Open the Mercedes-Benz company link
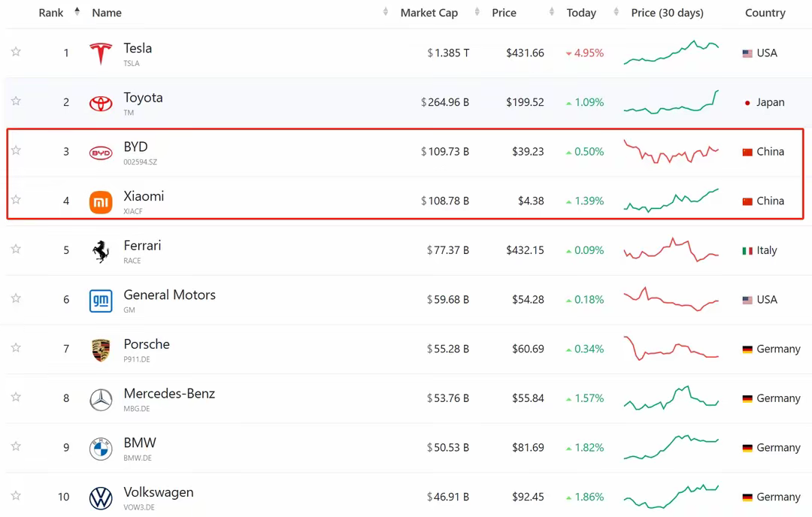The width and height of the screenshot is (812, 517). [169, 394]
